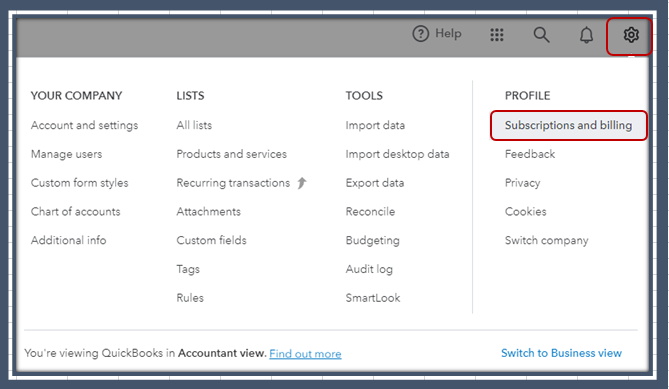Viewport: 669px width, 389px height.
Task: Click Switch to Business view
Action: pyautogui.click(x=561, y=353)
